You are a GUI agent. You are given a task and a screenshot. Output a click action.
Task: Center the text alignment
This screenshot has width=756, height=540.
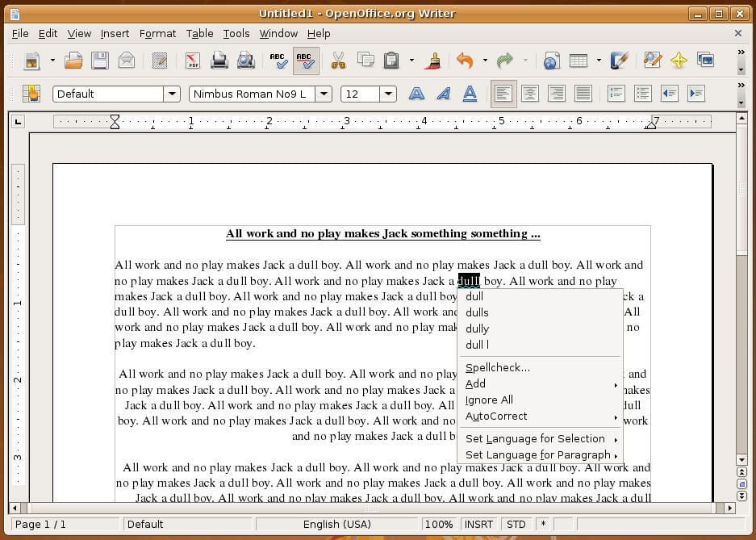[530, 94]
